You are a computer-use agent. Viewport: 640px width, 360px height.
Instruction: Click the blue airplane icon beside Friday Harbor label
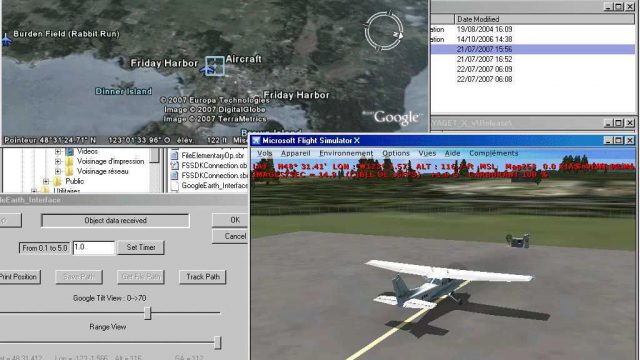point(208,70)
